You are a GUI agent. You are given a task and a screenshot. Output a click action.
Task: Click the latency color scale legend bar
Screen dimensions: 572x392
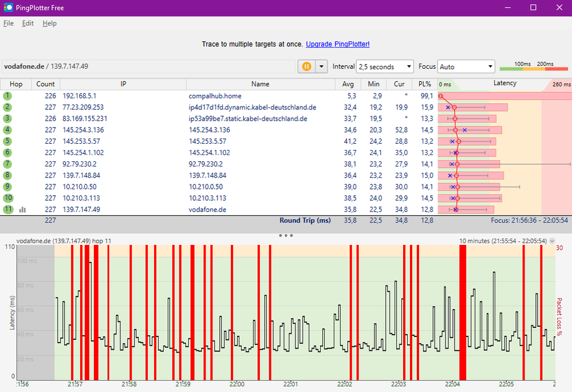(535, 69)
